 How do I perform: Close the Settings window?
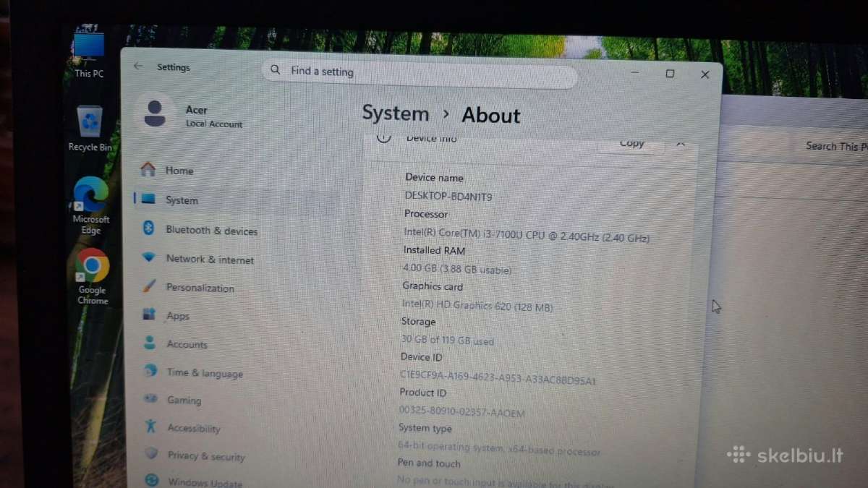pyautogui.click(x=705, y=74)
